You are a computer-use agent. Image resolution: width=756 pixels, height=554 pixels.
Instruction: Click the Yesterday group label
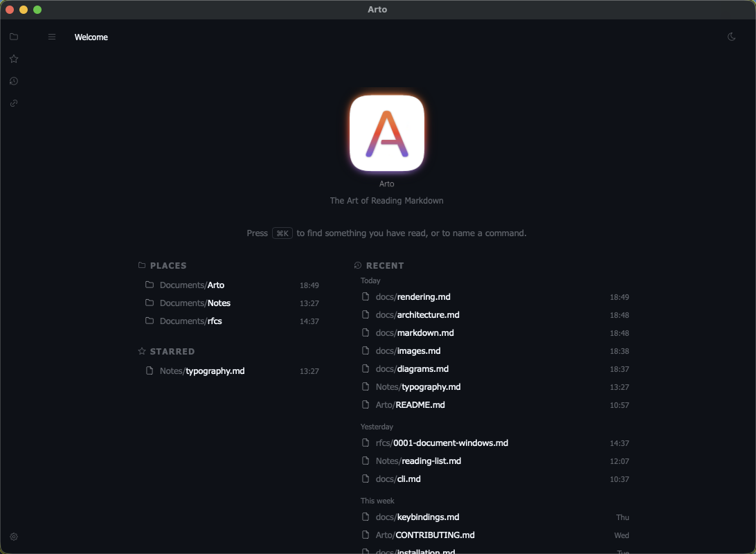(377, 427)
